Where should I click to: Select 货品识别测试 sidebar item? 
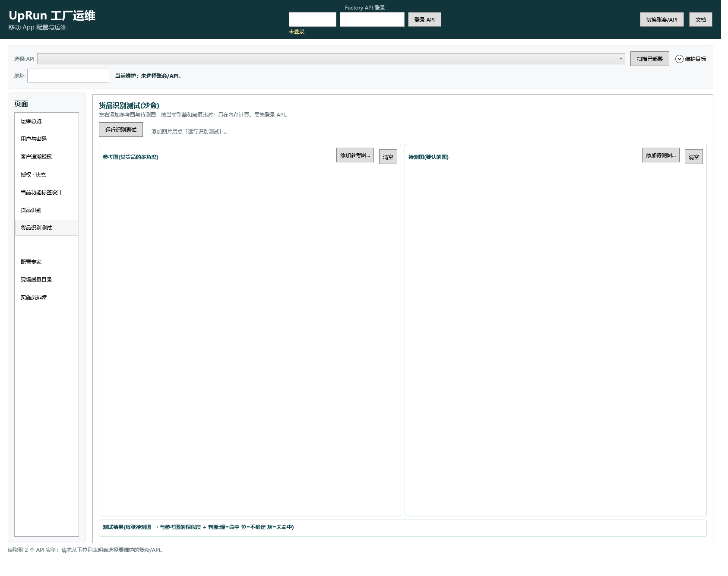tap(47, 228)
